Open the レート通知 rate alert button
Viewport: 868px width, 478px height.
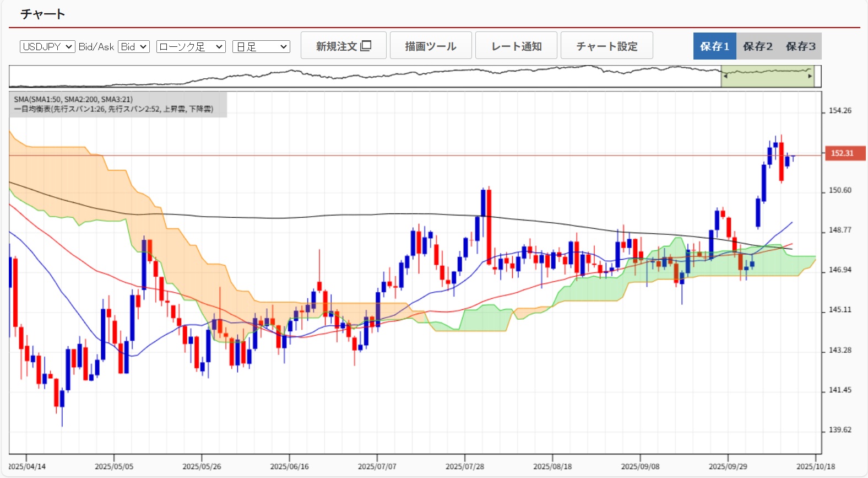pyautogui.click(x=516, y=46)
